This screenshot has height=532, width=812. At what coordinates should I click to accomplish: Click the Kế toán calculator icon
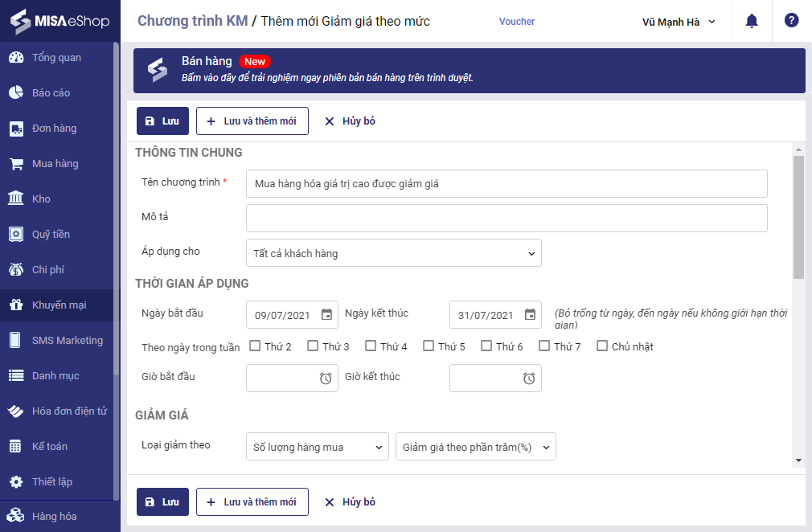pos(15,446)
